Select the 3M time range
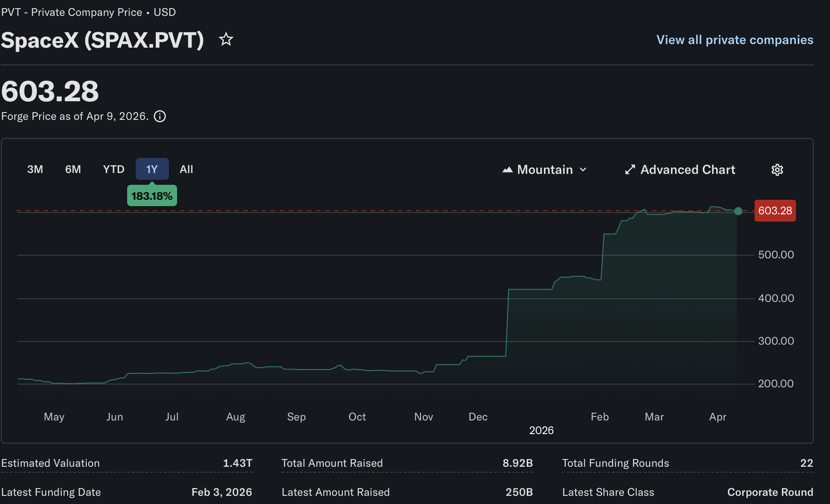830x504 pixels. (35, 169)
